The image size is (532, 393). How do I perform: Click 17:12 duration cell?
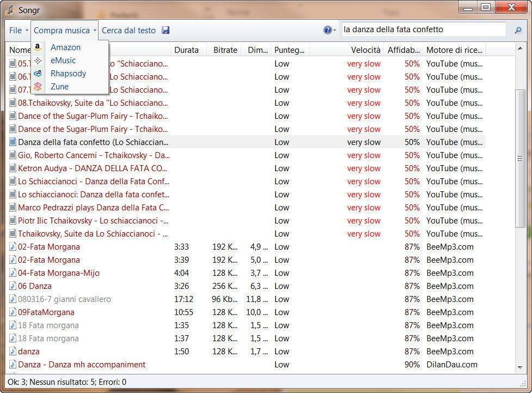(184, 299)
